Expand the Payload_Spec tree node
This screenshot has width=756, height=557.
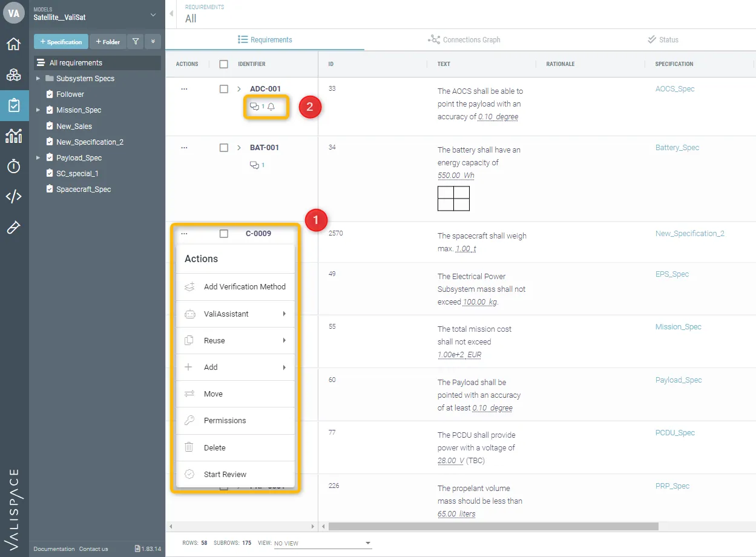tap(38, 157)
